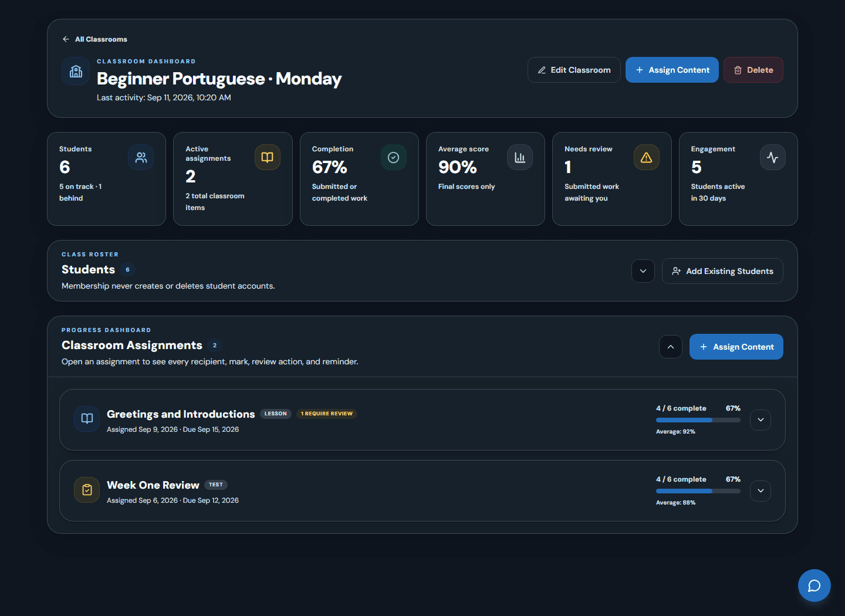
Task: Click the Students count badge 6
Action: [127, 270]
